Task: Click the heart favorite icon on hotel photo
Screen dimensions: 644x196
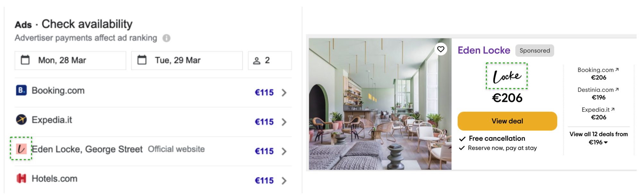Action: click(x=441, y=49)
